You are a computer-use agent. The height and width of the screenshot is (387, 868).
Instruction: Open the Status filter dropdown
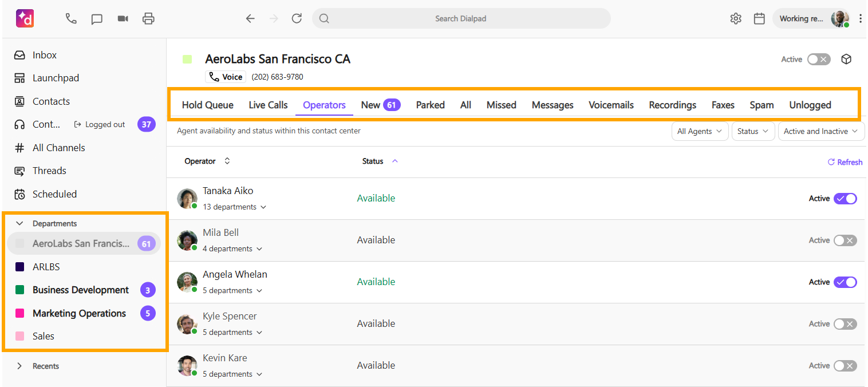[x=753, y=131]
